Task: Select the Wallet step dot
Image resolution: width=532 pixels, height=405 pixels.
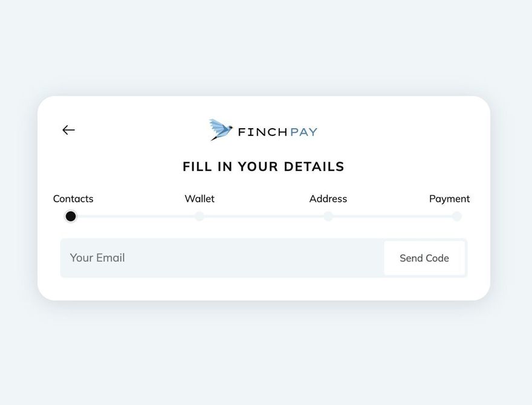Action: [x=199, y=216]
